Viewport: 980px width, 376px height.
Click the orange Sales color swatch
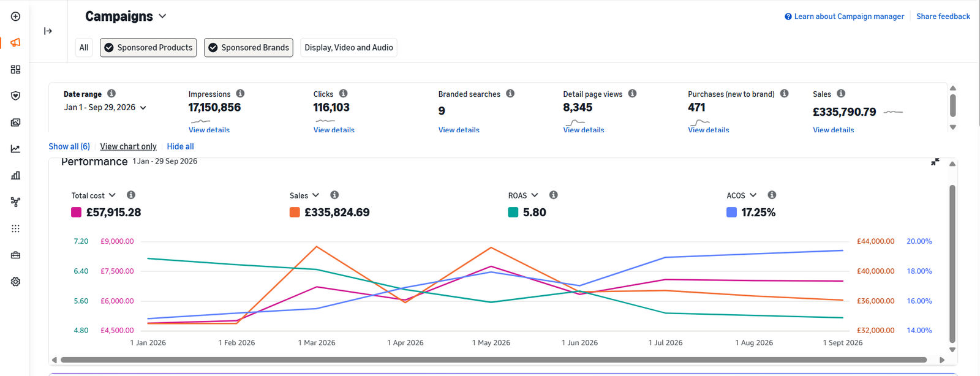pos(295,212)
